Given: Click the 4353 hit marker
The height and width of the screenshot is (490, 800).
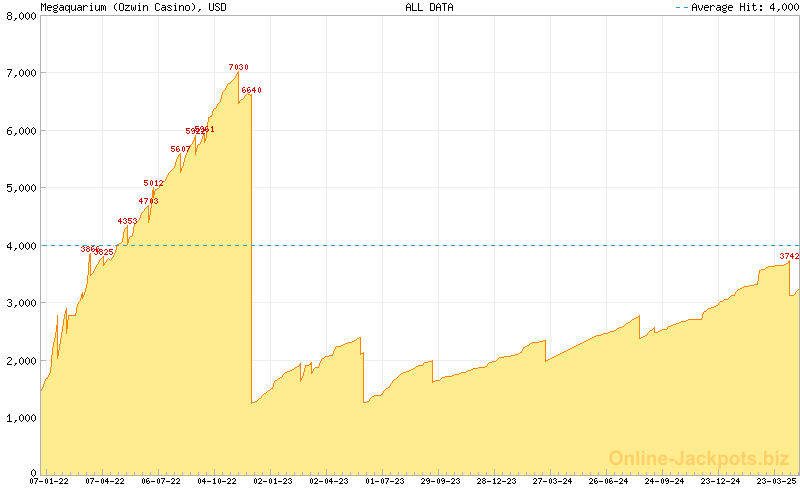Looking at the screenshot, I should 127,221.
